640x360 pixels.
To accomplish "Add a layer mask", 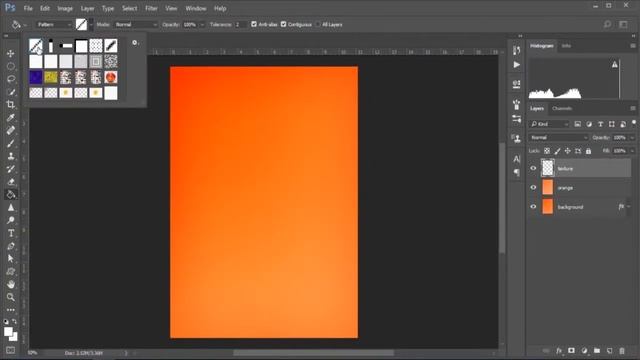I will pos(571,351).
